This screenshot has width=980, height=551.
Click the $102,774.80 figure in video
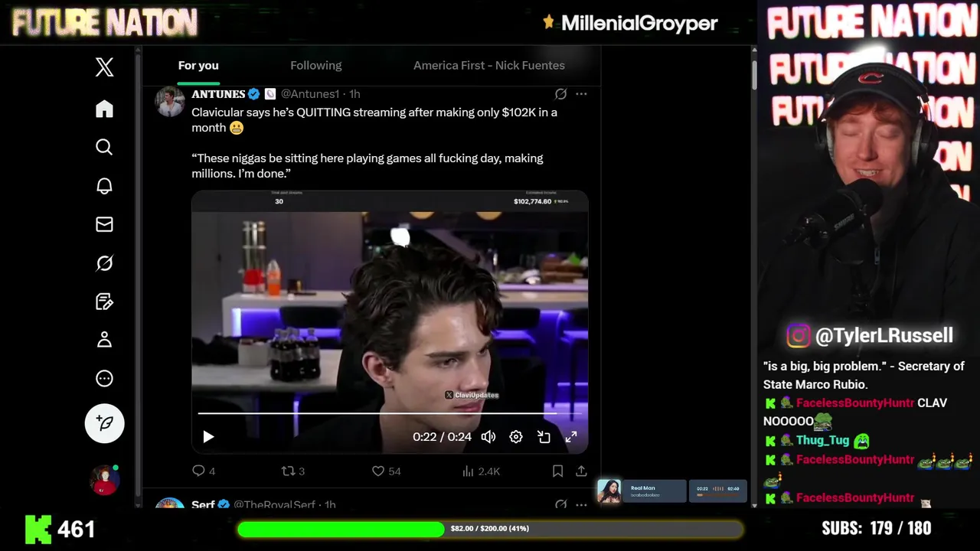coord(532,201)
